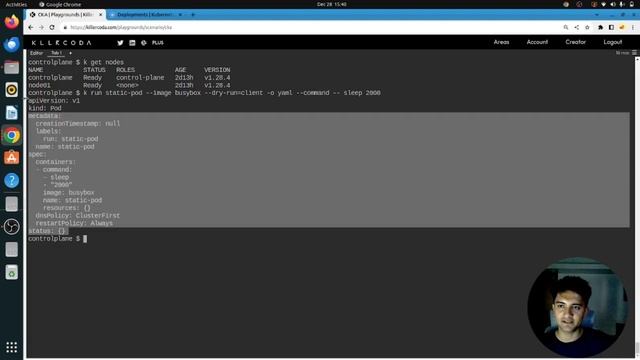640x360 pixels.
Task: Add a new terminal tab
Action: [70, 53]
